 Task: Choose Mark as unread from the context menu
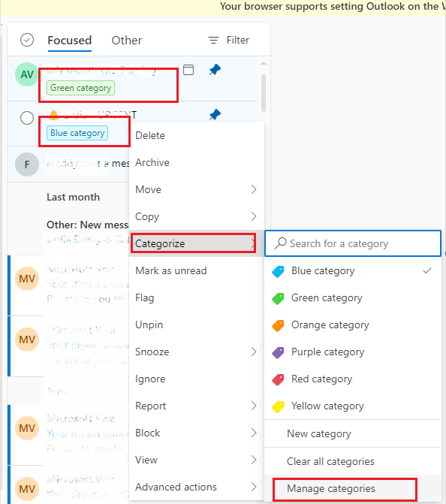197,270
